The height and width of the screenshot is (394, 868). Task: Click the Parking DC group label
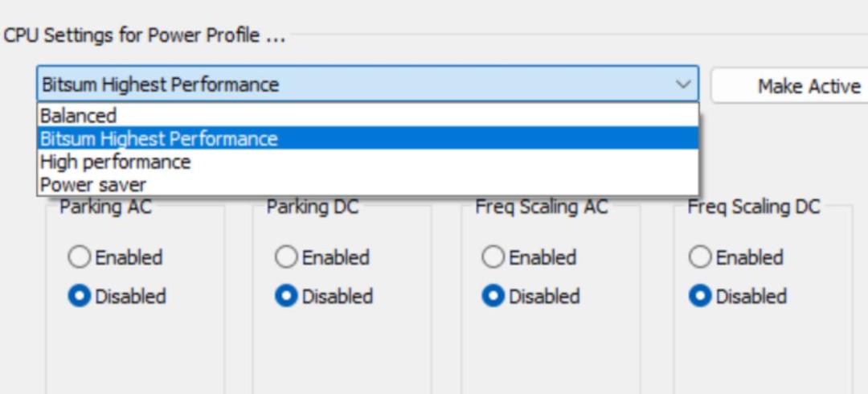[313, 207]
